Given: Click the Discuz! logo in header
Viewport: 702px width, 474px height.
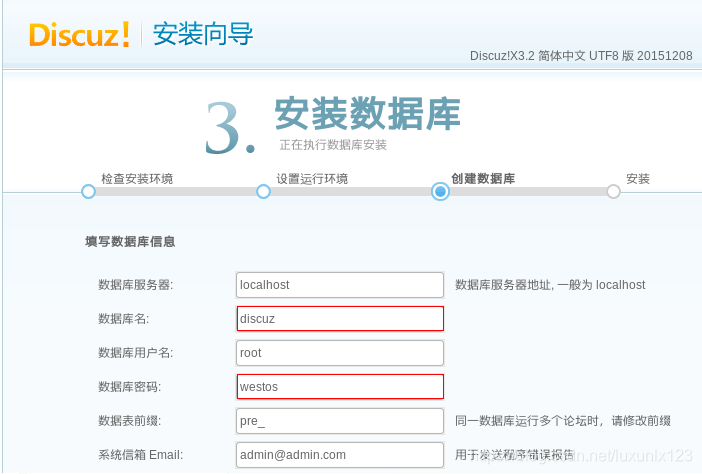Looking at the screenshot, I should pyautogui.click(x=79, y=34).
